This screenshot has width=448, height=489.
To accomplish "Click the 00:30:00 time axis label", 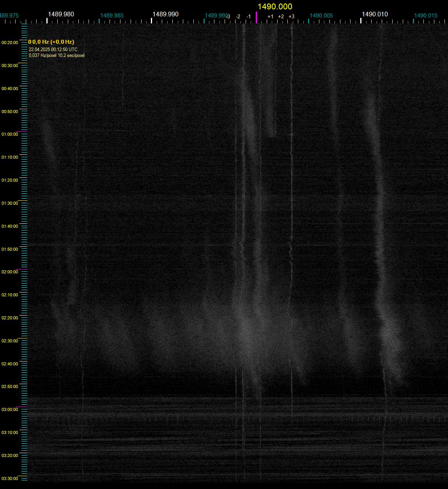I will pyautogui.click(x=10, y=66).
